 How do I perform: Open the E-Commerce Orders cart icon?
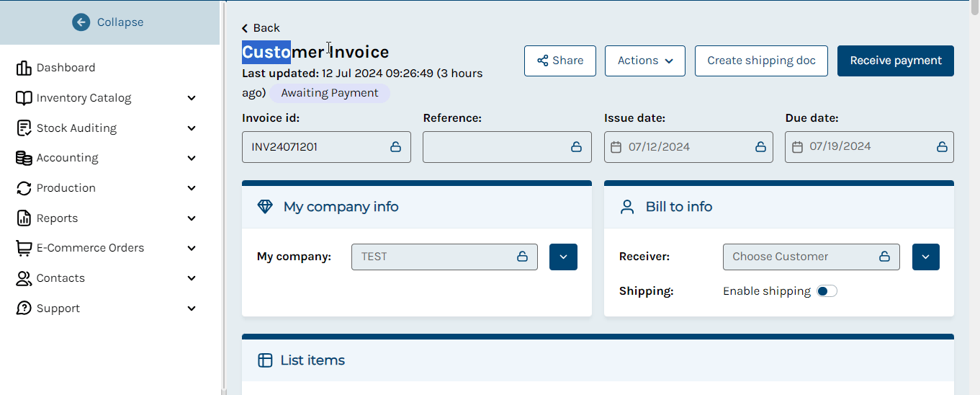[x=24, y=248]
